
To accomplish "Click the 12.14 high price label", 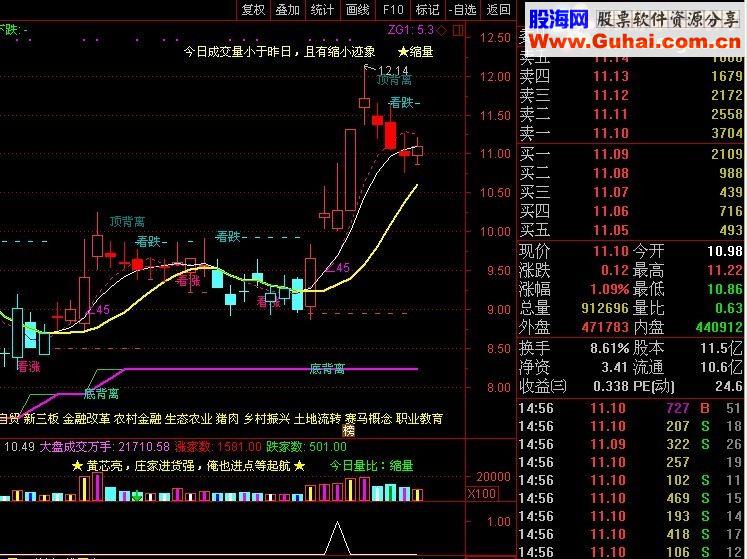I will (393, 71).
